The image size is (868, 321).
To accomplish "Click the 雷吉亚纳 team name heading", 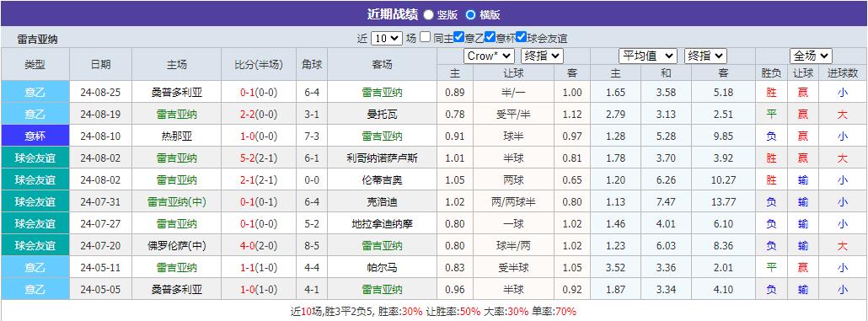I will click(37, 40).
